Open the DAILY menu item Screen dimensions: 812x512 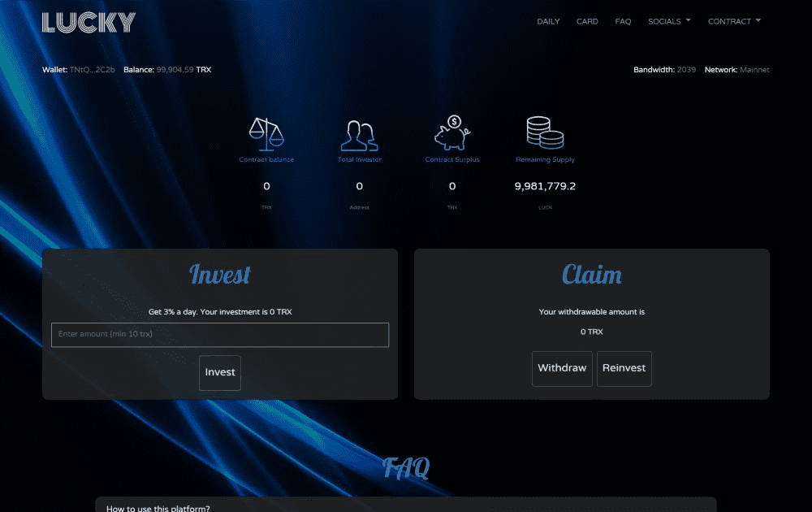[x=548, y=21]
